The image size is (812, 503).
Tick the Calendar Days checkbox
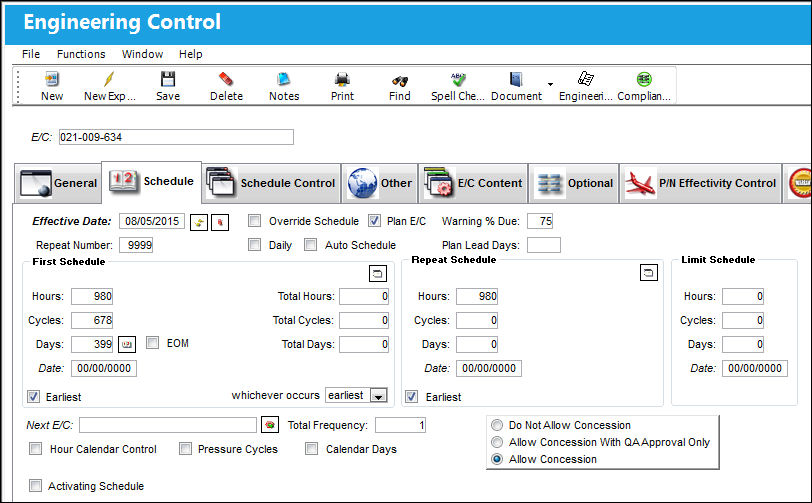coord(311,449)
